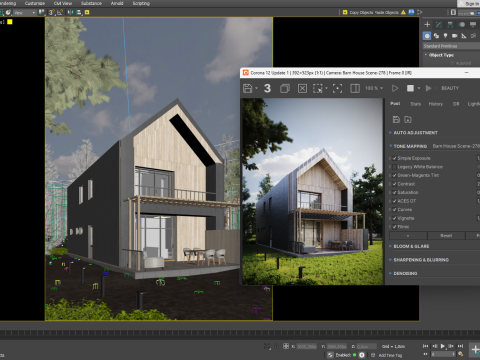Toggle the Curves checkbox
Image resolution: width=480 pixels, height=360 pixels.
(395, 210)
